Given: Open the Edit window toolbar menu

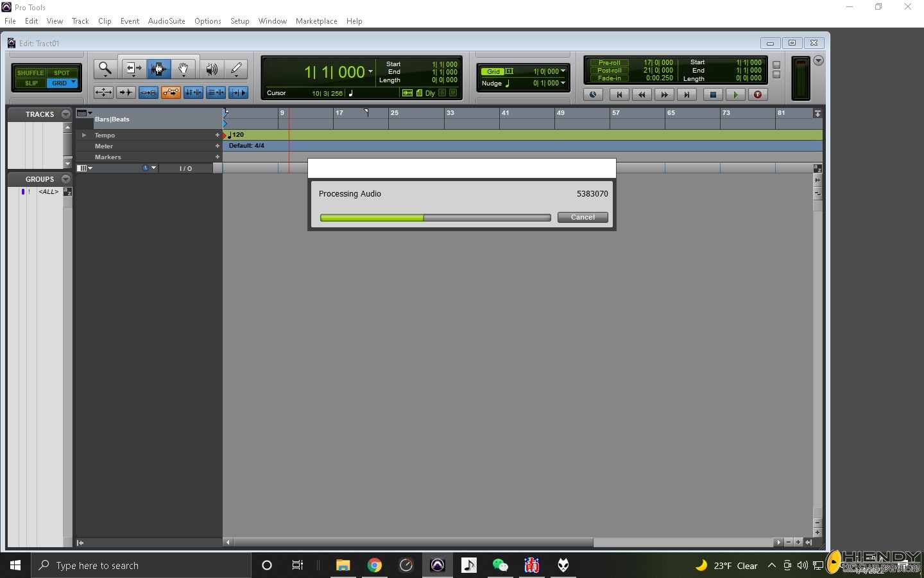Looking at the screenshot, I should [818, 60].
